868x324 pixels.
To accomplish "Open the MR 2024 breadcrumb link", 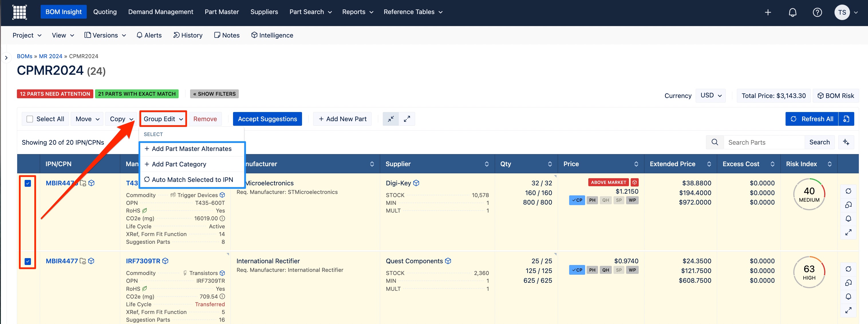I will (x=51, y=56).
